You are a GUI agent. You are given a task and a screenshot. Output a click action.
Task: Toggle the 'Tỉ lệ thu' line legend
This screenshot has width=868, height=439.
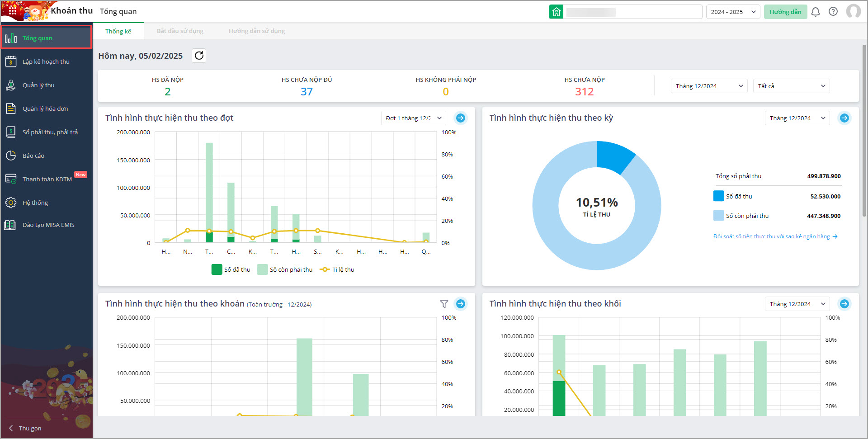pos(337,269)
